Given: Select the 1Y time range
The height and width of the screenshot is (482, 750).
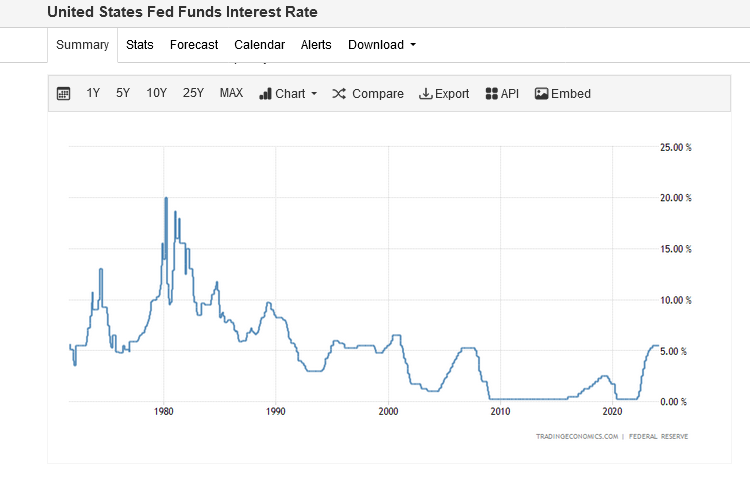Looking at the screenshot, I should 93,93.
